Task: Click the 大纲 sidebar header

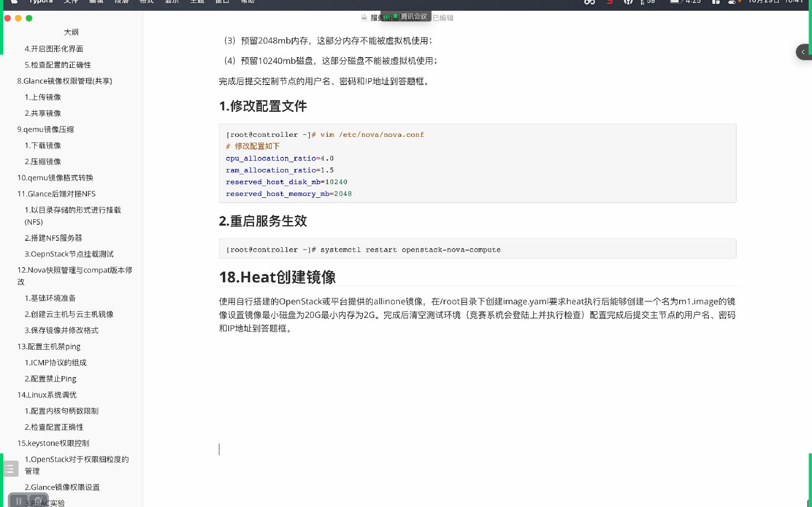Action: (71, 32)
